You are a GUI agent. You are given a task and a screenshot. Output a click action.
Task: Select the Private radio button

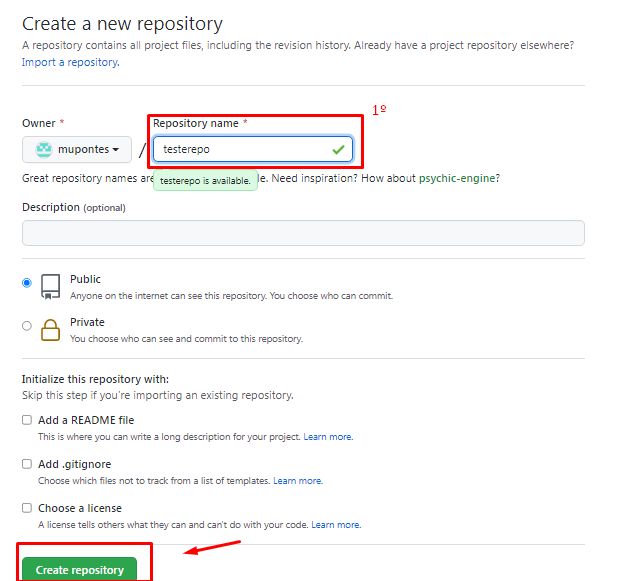pos(27,326)
